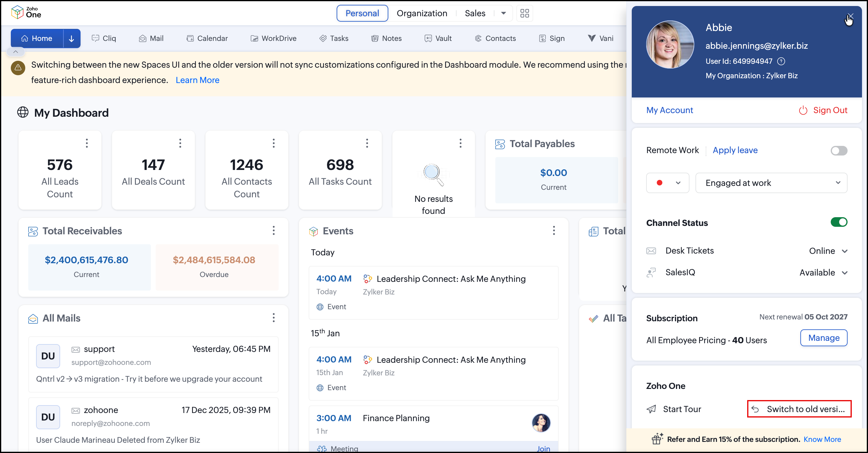Click Abbie's profile photo
868x453 pixels.
pyautogui.click(x=670, y=45)
